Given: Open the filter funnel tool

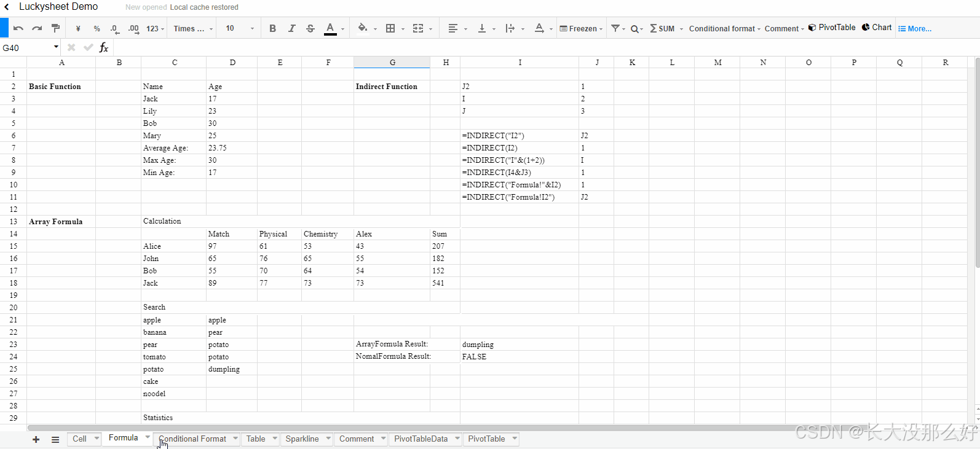Looking at the screenshot, I should [615, 28].
